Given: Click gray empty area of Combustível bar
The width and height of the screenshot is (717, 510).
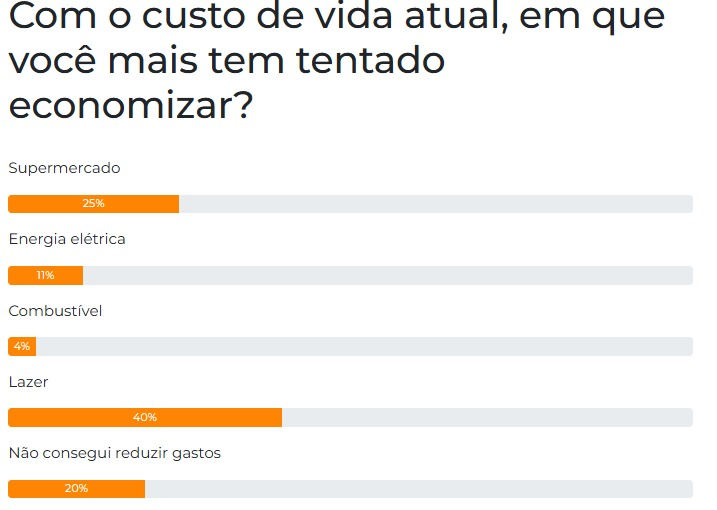Looking at the screenshot, I should pyautogui.click(x=364, y=346).
